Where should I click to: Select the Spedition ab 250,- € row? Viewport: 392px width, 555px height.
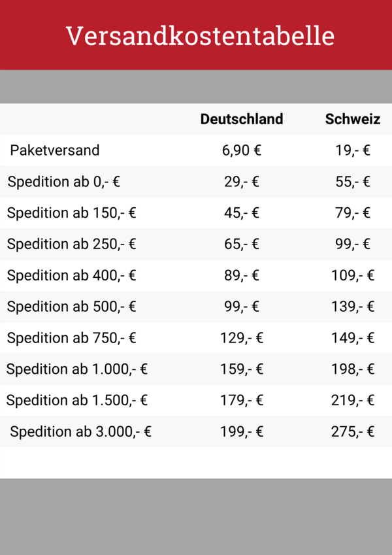[196, 244]
